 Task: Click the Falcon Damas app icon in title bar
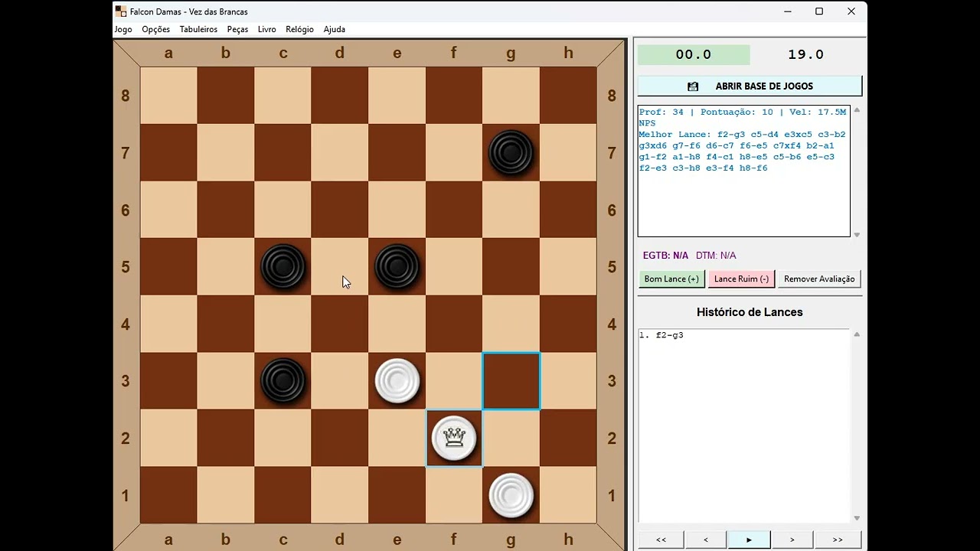pos(121,11)
